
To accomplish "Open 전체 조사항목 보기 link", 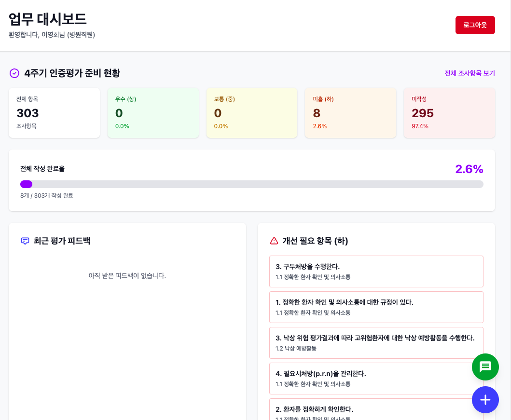I will click(x=470, y=73).
